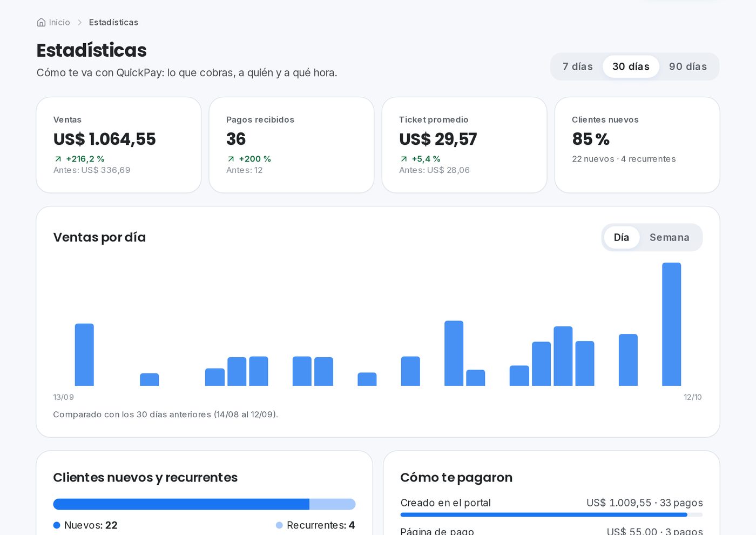Switch the chart view to Semana
756x535 pixels.
[x=670, y=237]
